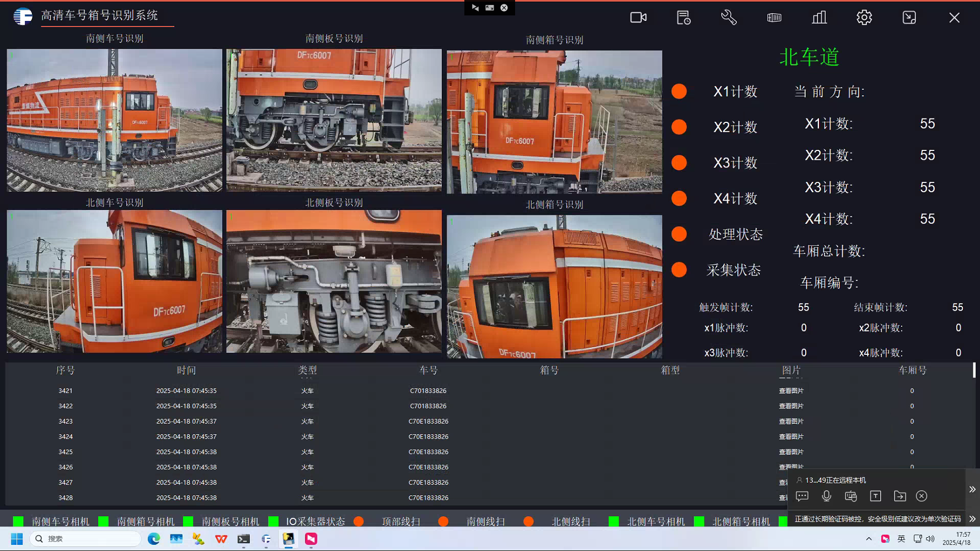Open the video camera view icon
Image resolution: width=980 pixels, height=551 pixels.
638,18
